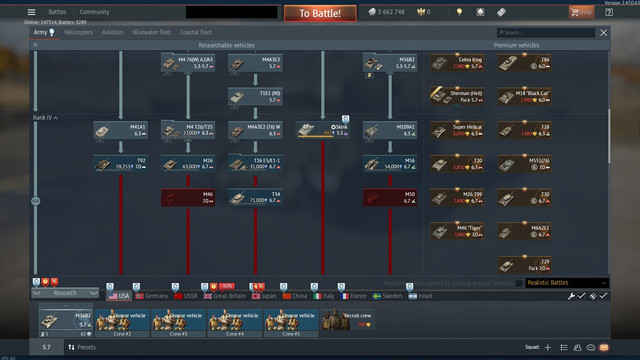Select the M4 76(W) A2/A3 group
This screenshot has width=640, height=360.
188,62
